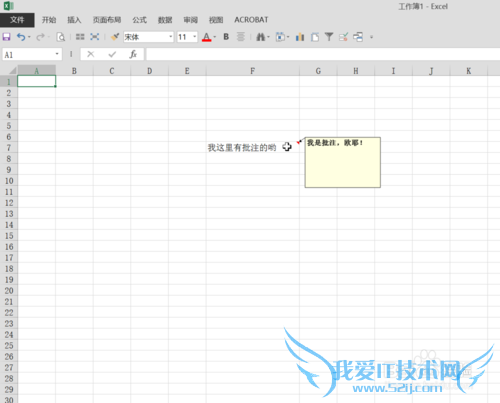Click the Redo arrow icon
This screenshot has width=500, height=403.
click(x=40, y=37)
